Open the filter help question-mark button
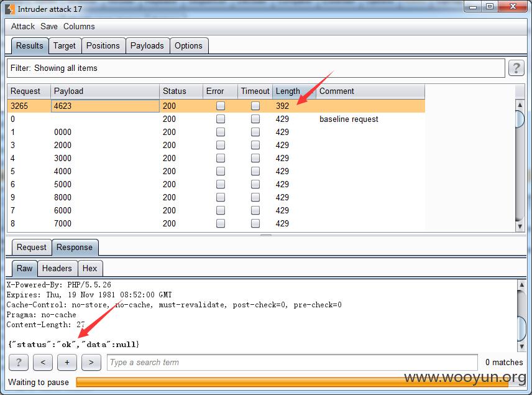532x395 pixels. coord(516,68)
